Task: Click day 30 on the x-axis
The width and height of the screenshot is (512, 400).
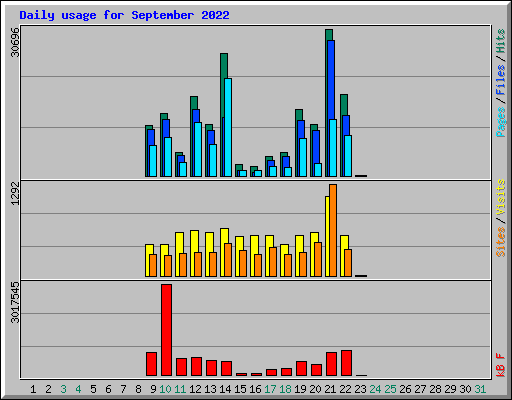Action: 465,389
